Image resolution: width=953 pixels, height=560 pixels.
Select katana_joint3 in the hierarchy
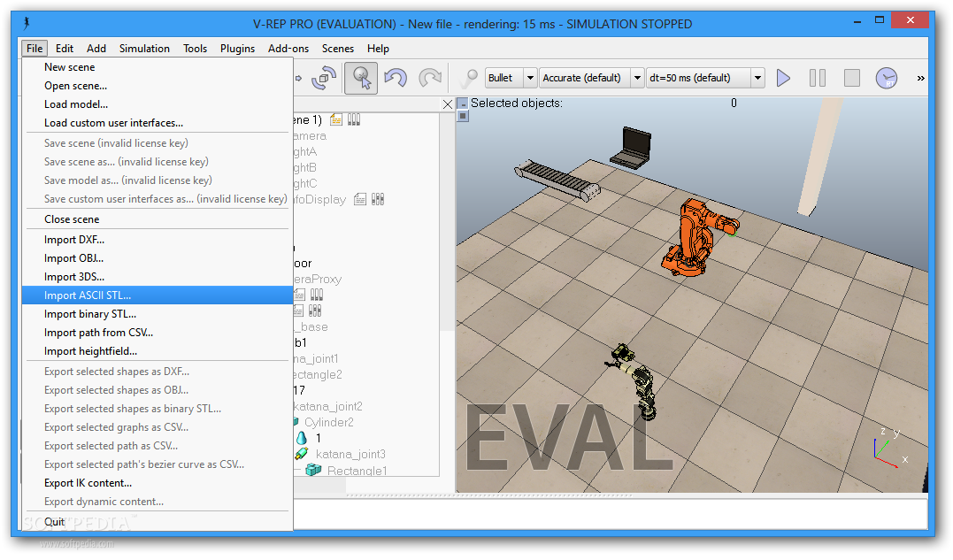(350, 455)
